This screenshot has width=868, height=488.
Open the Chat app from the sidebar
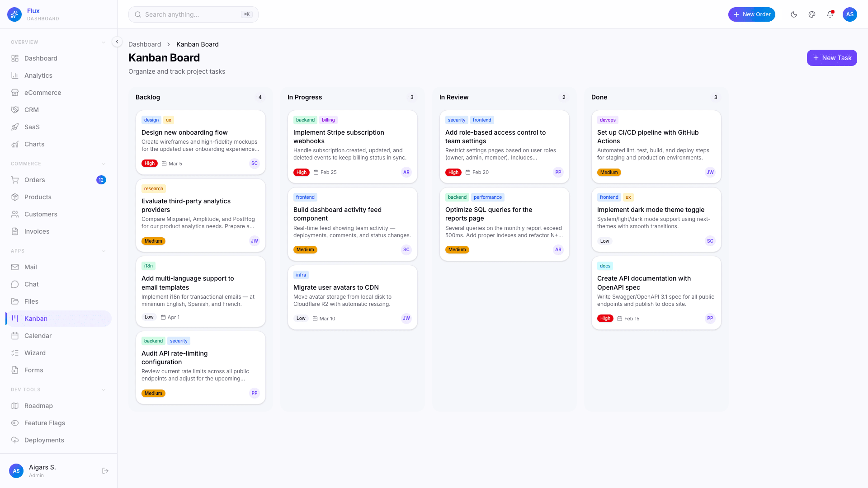tap(15, 284)
